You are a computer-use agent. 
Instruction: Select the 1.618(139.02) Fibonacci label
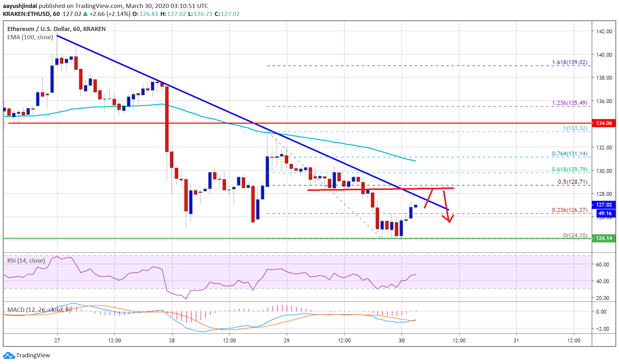(x=570, y=62)
